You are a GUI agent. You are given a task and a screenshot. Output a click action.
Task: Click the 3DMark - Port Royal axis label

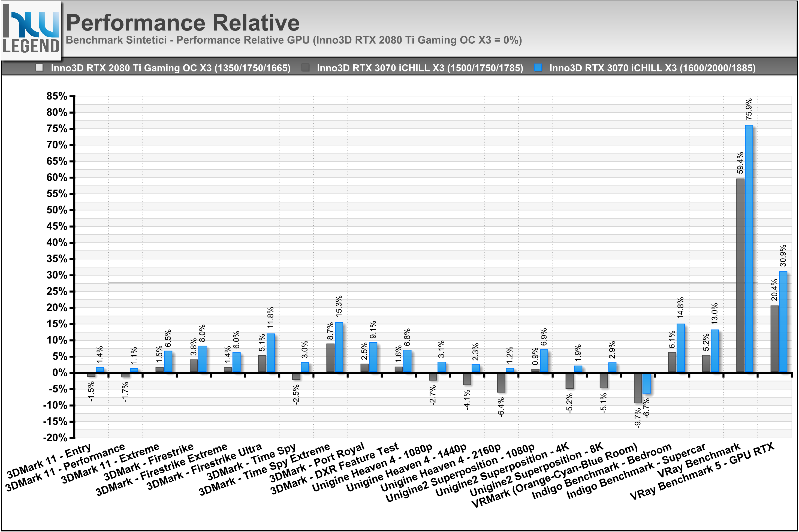(317, 463)
